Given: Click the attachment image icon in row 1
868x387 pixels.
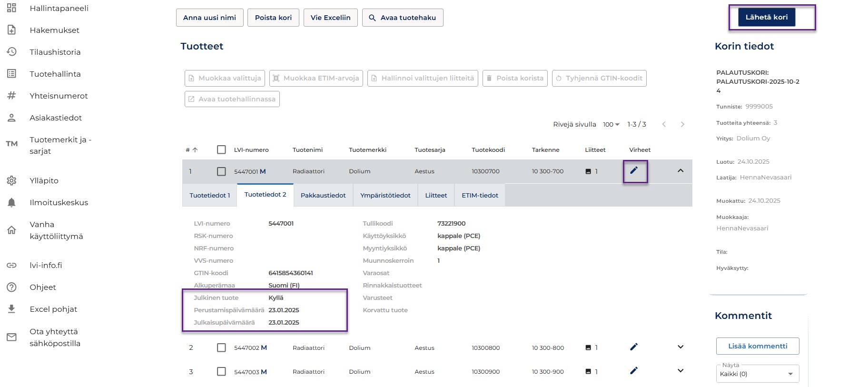Looking at the screenshot, I should tap(588, 171).
